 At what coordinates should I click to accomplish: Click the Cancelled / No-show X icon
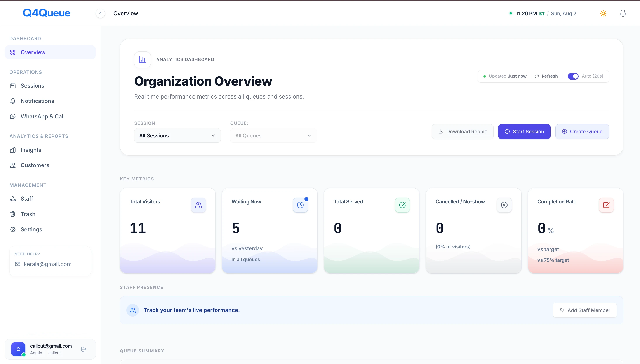504,205
